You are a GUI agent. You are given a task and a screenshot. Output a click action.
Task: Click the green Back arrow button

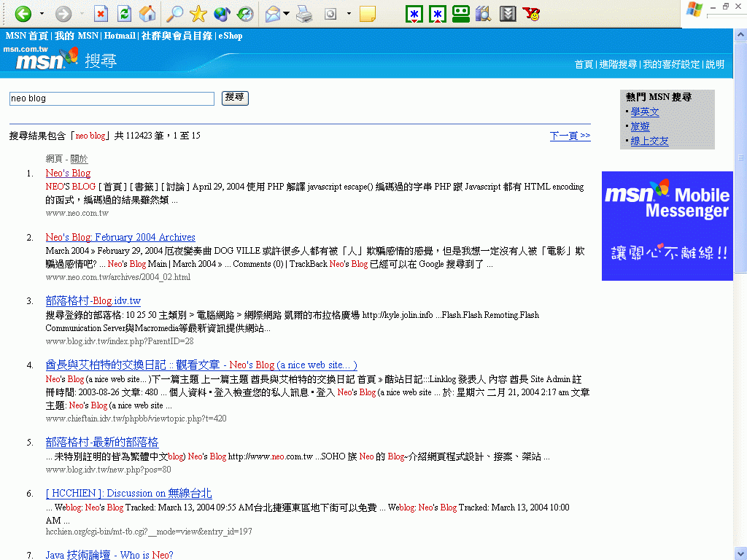click(x=23, y=13)
